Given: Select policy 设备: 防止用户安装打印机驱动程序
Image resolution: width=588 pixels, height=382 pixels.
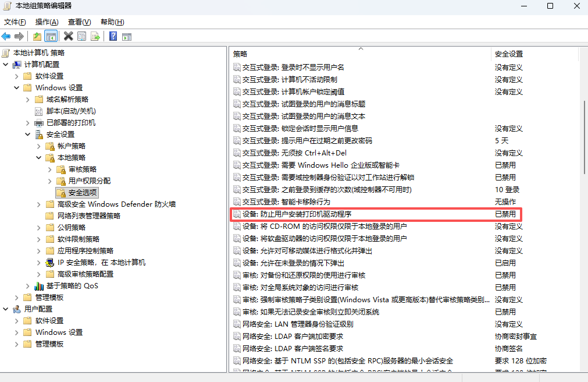Looking at the screenshot, I should [x=297, y=214].
